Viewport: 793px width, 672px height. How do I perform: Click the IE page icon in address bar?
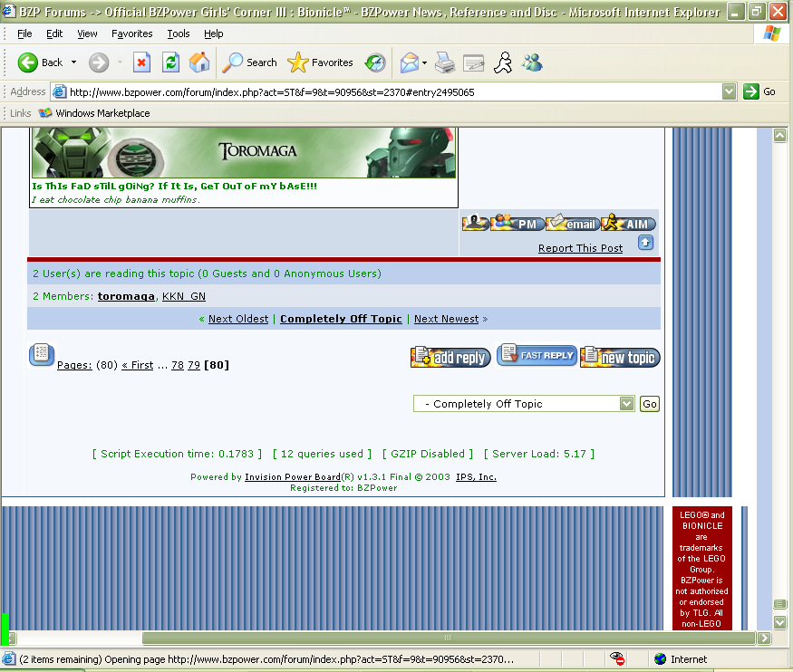tap(59, 92)
